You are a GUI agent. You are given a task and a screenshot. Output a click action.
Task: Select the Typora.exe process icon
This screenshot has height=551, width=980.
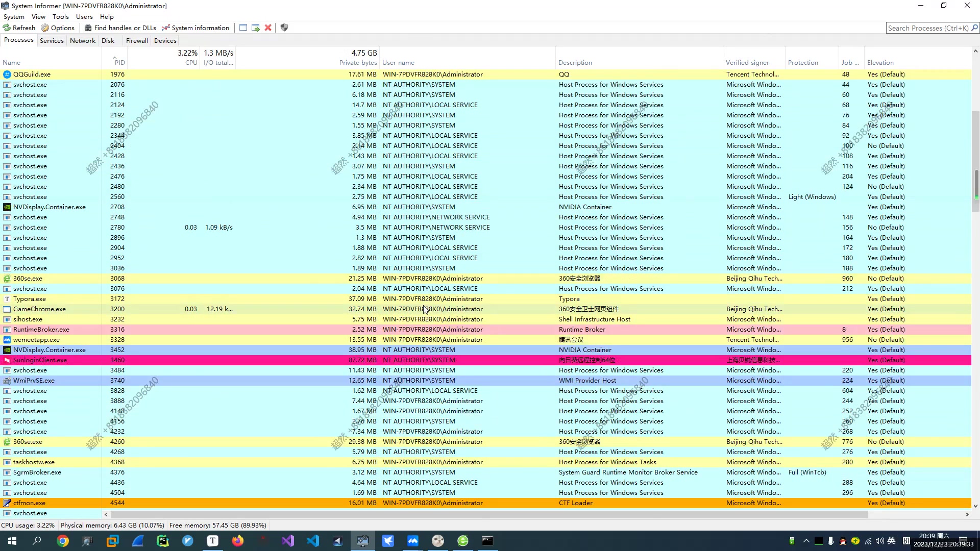[7, 298]
